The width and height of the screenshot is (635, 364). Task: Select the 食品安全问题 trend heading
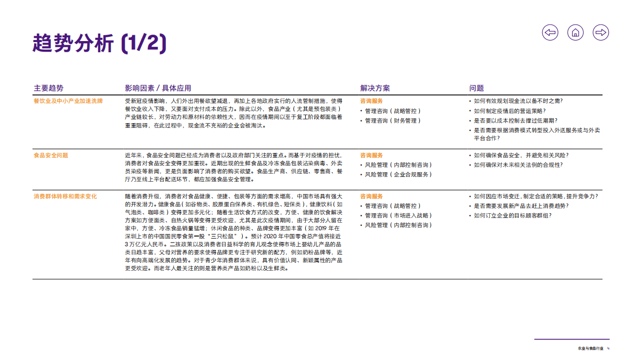pyautogui.click(x=51, y=155)
